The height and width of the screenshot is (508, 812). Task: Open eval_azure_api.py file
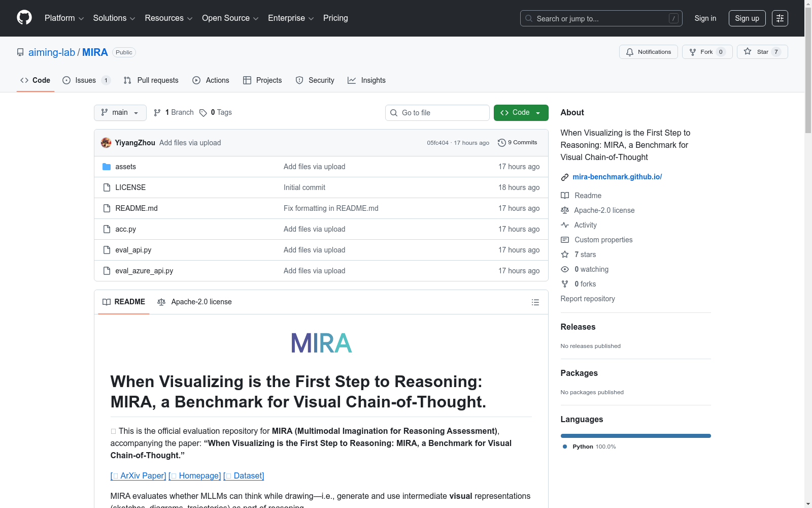(x=144, y=271)
